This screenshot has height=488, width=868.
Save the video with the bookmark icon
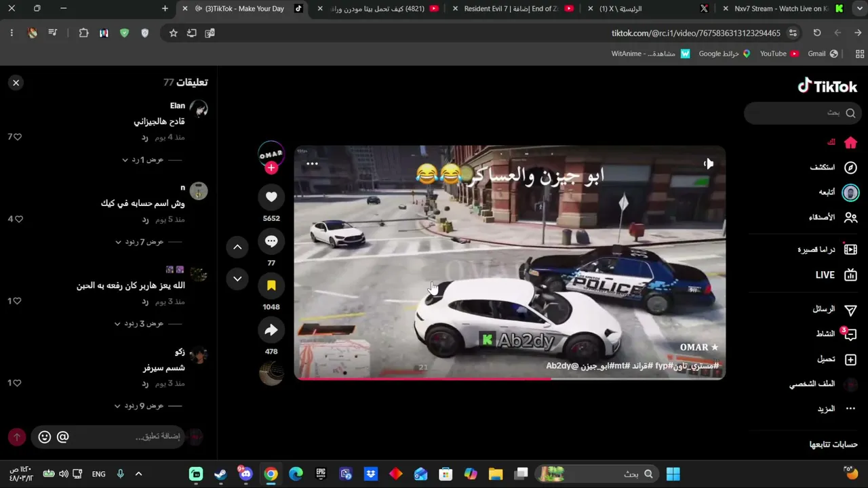271,285
